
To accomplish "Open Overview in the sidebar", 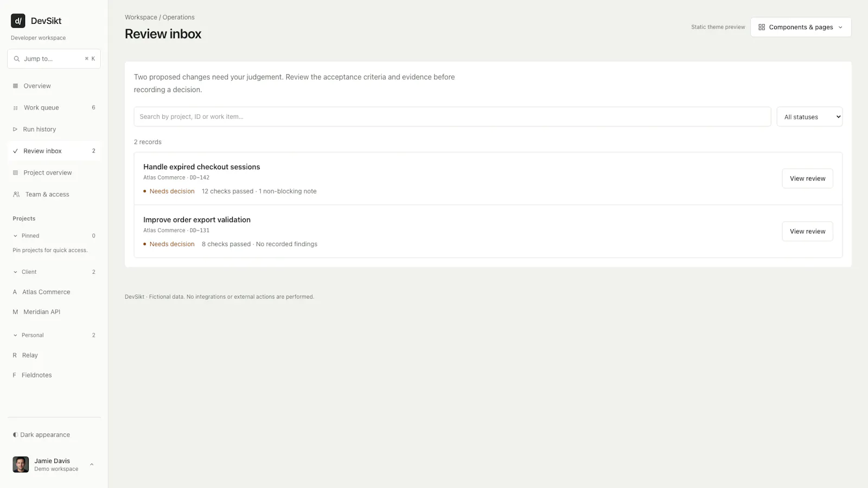I will click(x=54, y=86).
